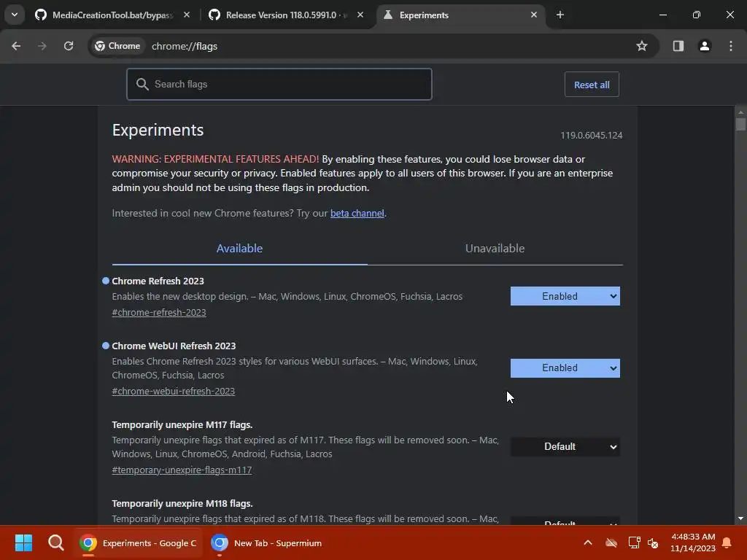
Task: Click the Chrome site info chip
Action: 117,46
